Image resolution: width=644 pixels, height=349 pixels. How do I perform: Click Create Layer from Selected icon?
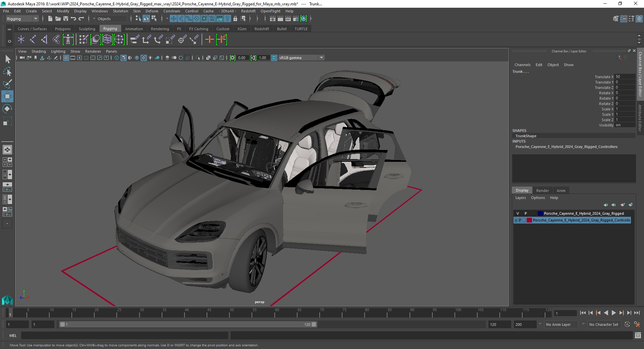631,205
